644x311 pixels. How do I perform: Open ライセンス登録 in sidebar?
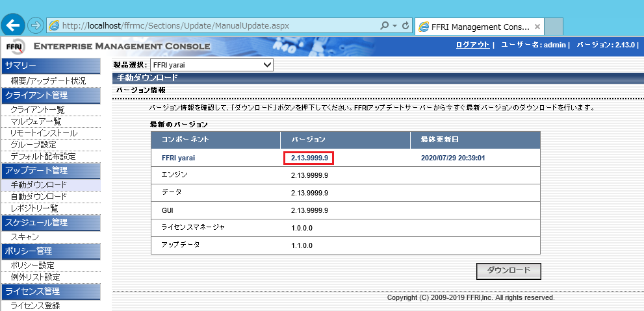[35, 306]
